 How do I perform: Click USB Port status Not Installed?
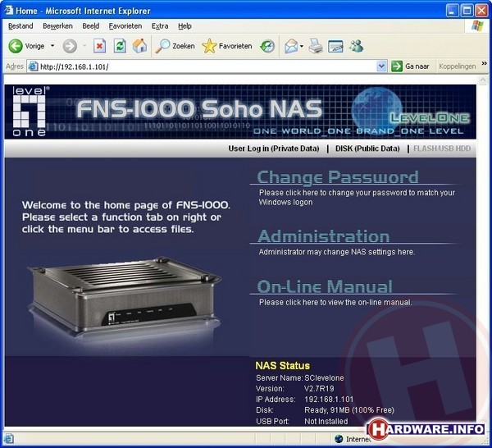(x=326, y=421)
